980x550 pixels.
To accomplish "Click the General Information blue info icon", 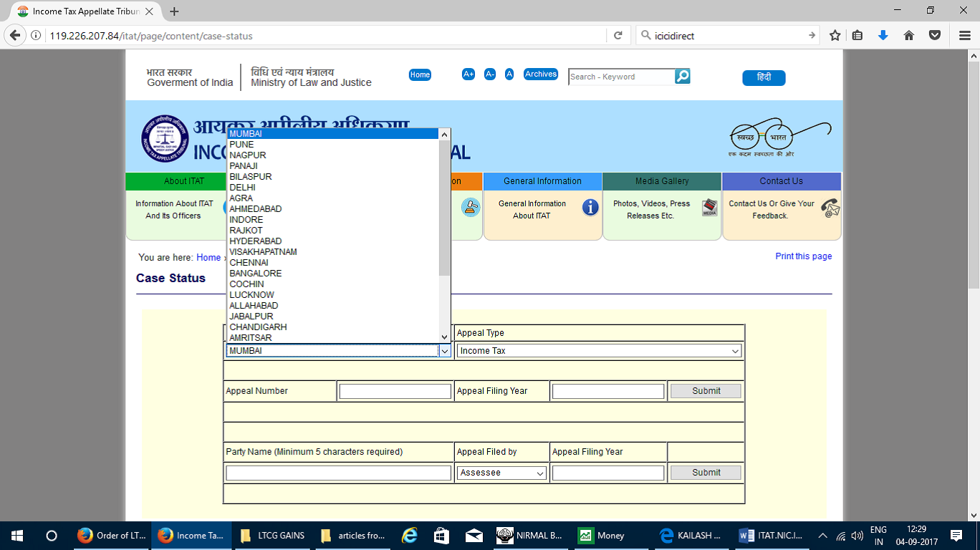I will point(590,208).
